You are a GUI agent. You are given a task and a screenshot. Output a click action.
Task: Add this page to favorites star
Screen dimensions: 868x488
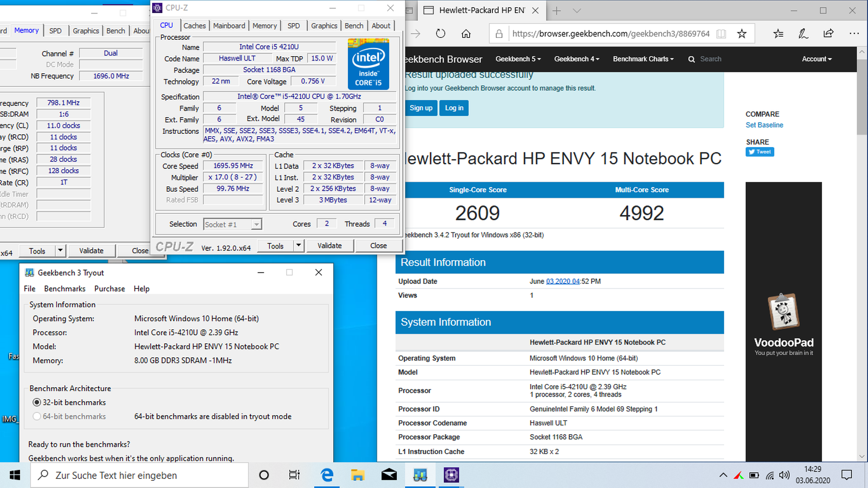(x=741, y=33)
